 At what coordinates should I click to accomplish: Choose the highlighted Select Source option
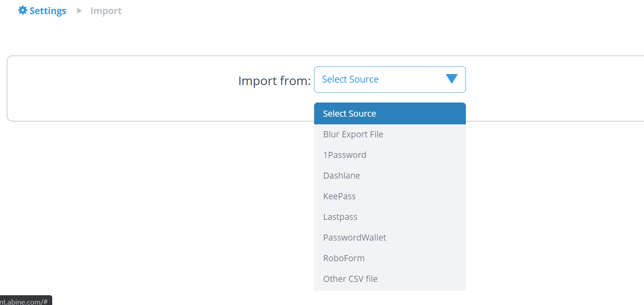[390, 113]
